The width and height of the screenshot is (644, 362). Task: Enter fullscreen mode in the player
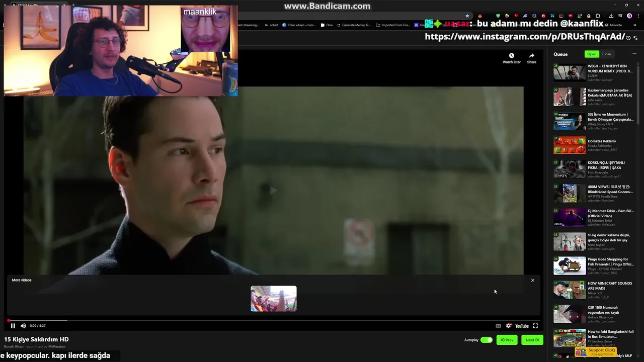click(535, 326)
